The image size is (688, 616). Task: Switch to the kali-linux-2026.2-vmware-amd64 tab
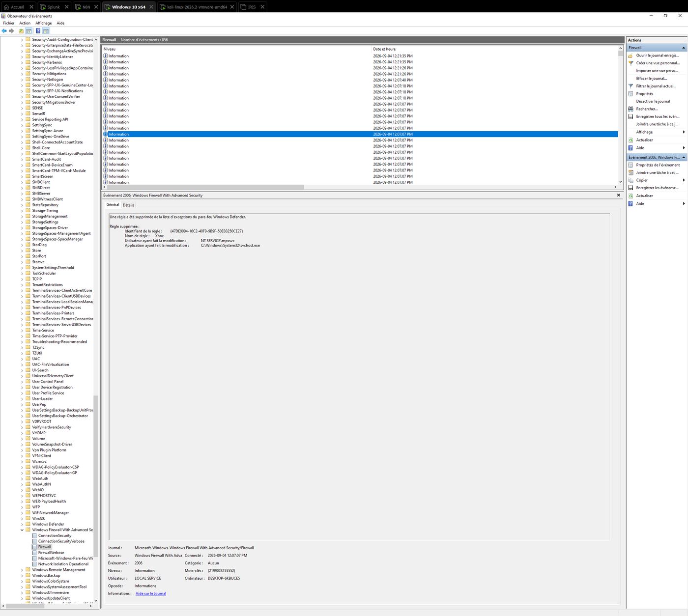[x=197, y=7]
